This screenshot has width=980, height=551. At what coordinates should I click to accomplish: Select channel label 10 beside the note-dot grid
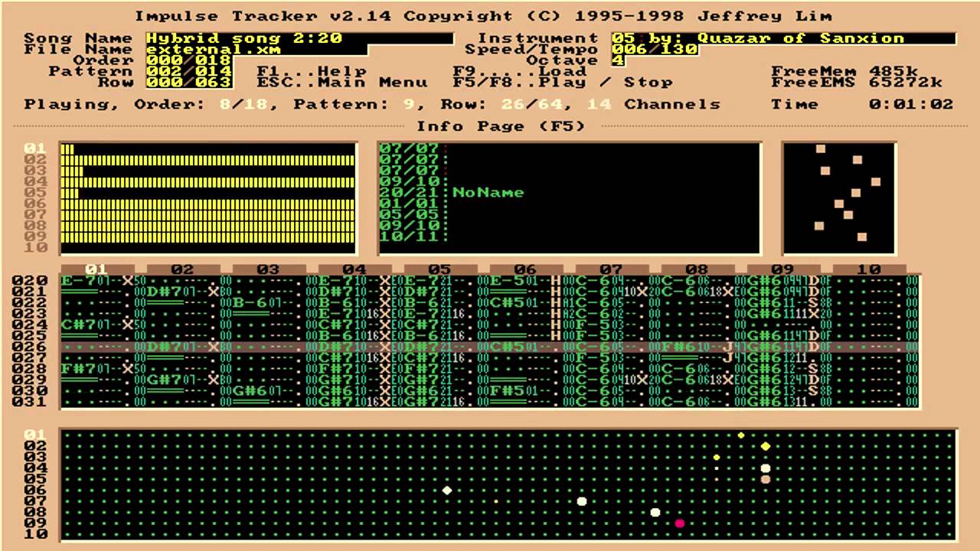coord(36,534)
